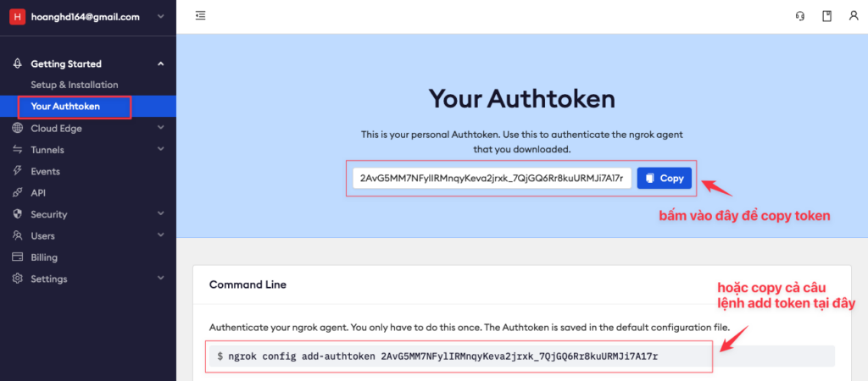Click the sidebar collapse icon in header

200,15
